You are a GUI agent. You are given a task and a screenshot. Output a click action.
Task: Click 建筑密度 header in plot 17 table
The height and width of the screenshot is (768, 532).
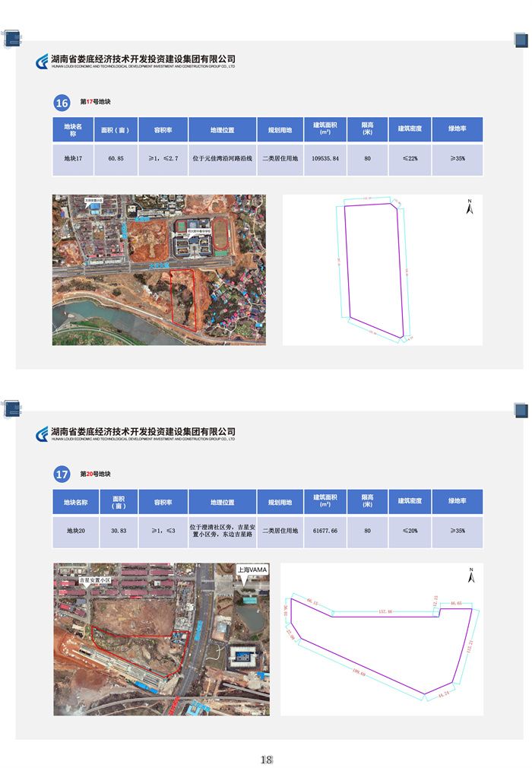tap(410, 129)
